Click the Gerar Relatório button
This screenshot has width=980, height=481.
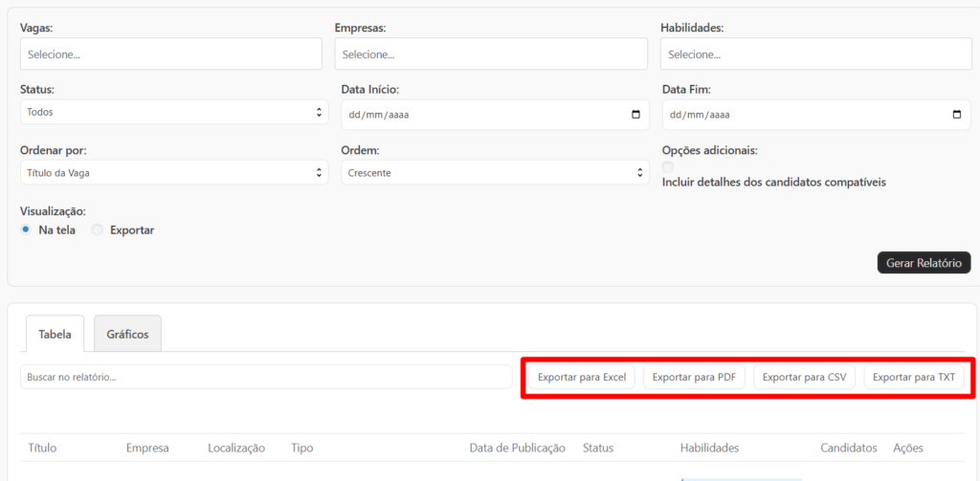[x=924, y=262]
